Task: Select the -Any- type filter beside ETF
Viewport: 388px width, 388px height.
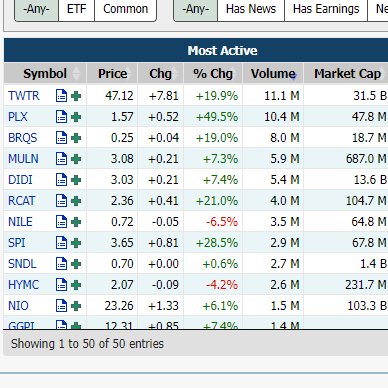Action: (36, 9)
